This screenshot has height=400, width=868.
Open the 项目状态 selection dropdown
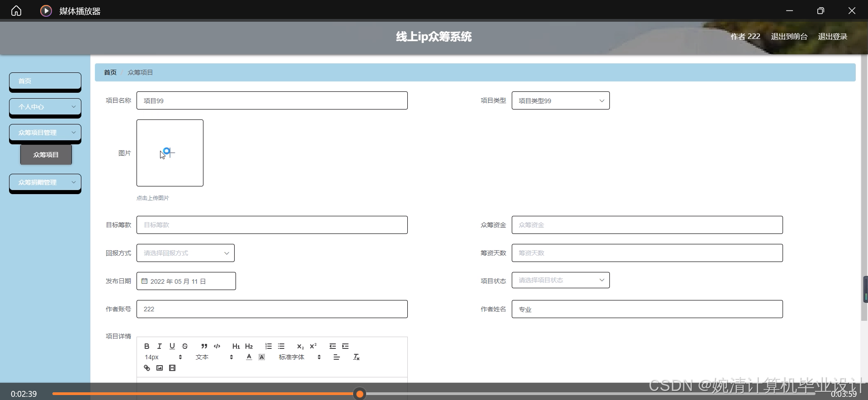pos(561,280)
